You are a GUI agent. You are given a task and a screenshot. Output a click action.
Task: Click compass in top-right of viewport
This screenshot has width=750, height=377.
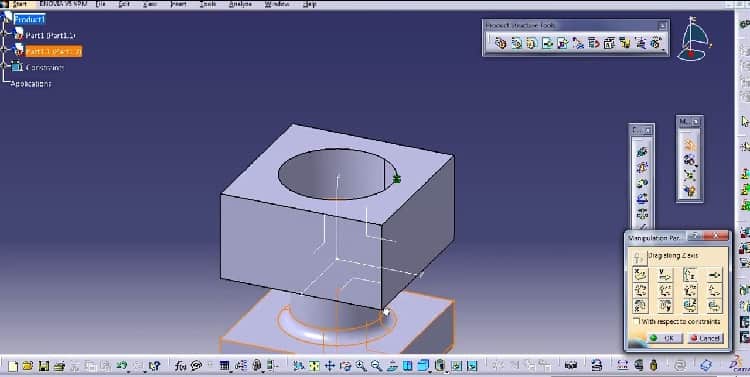[694, 40]
